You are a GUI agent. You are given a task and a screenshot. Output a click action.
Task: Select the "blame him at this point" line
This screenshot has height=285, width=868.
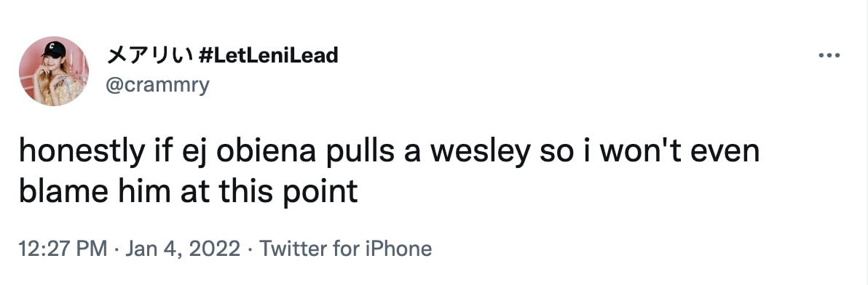click(x=188, y=193)
